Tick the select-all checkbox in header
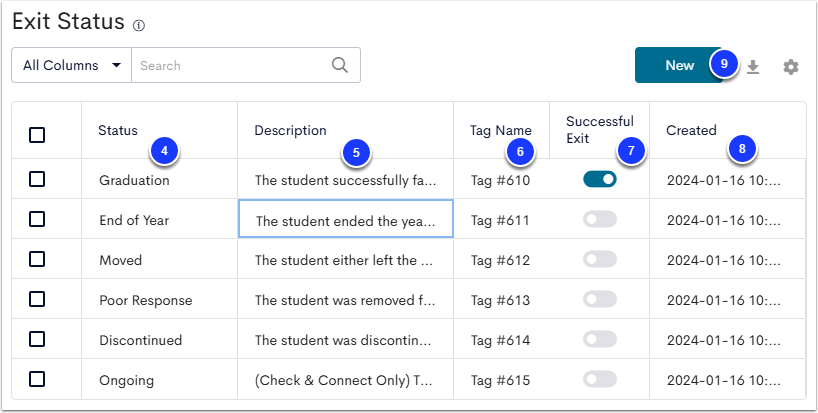This screenshot has width=818, height=413. click(x=37, y=135)
